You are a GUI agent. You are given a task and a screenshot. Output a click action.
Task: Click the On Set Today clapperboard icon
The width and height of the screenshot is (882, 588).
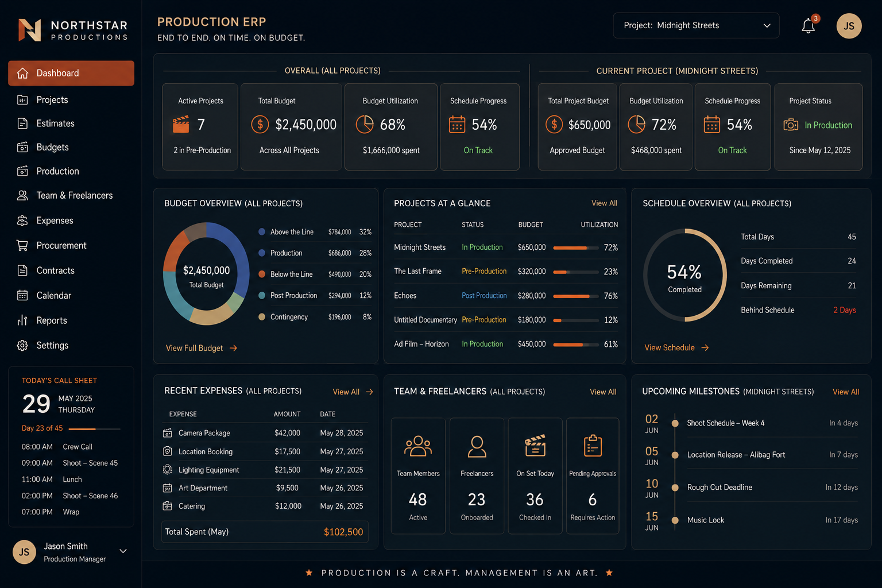click(535, 446)
